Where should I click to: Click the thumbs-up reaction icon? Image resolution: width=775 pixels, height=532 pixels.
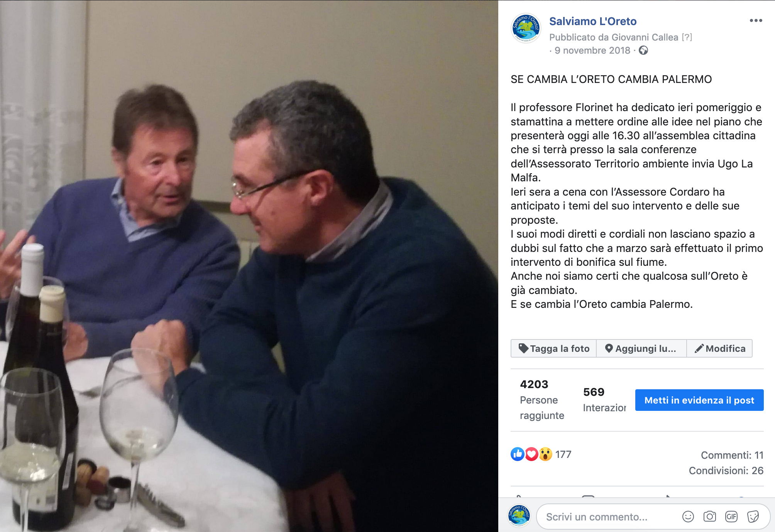(x=517, y=454)
